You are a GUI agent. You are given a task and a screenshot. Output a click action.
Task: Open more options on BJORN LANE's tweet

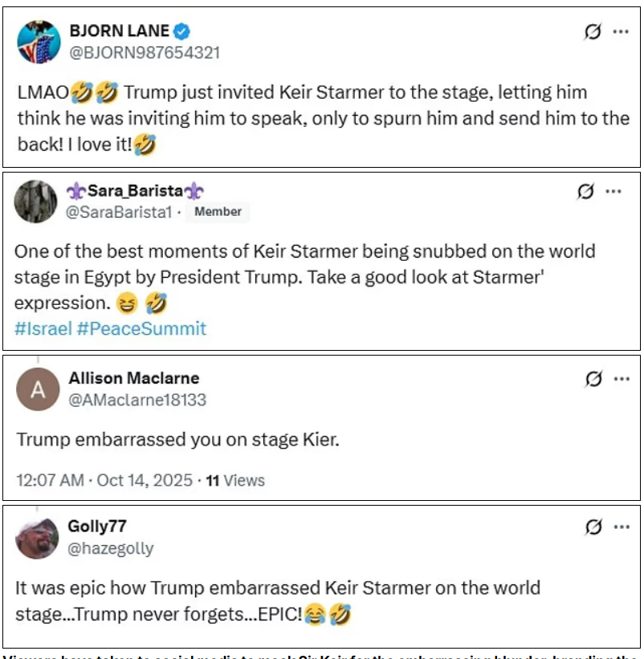click(621, 32)
